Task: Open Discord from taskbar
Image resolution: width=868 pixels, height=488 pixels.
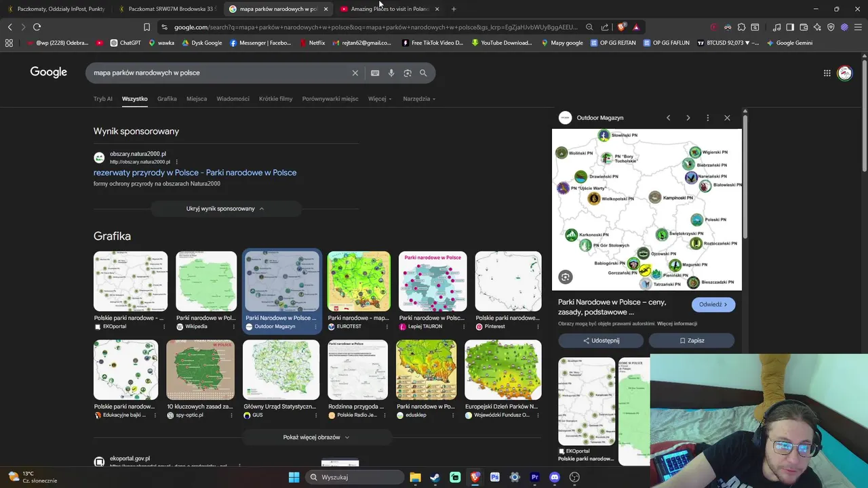Action: pos(555,477)
